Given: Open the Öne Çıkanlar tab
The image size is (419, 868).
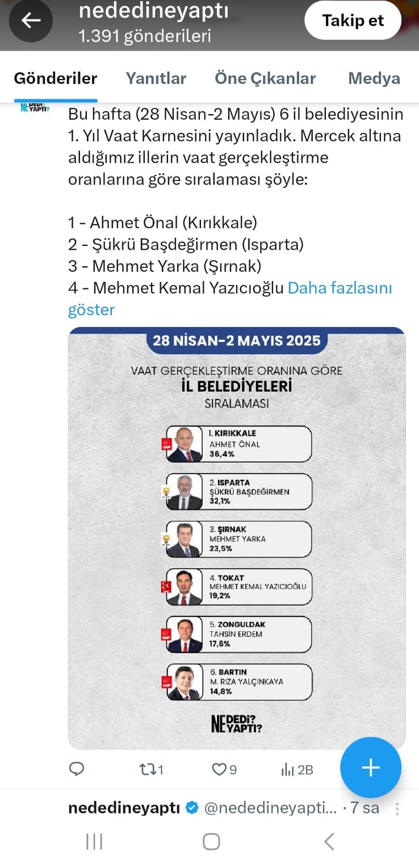Looking at the screenshot, I should (265, 78).
